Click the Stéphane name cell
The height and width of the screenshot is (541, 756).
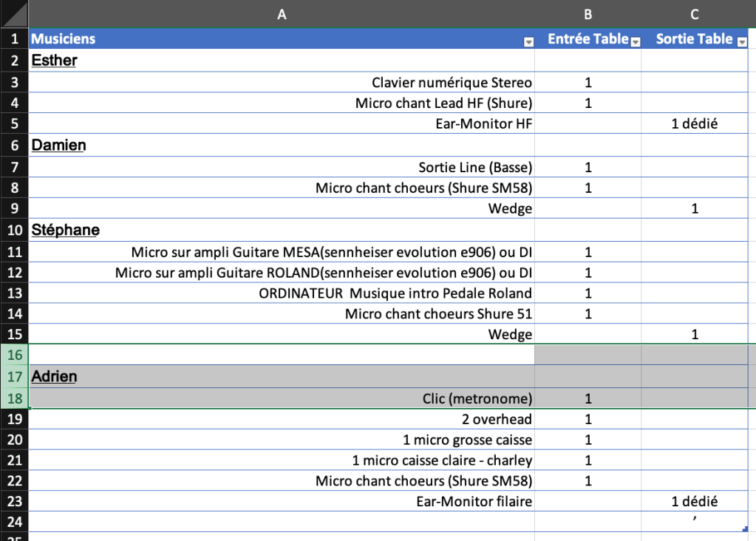coord(65,230)
